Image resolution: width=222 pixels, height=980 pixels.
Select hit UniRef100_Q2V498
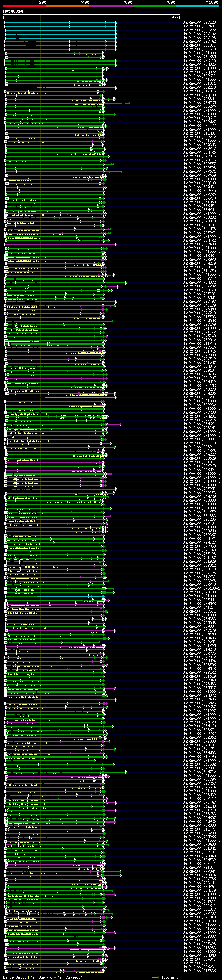pos(199,38)
